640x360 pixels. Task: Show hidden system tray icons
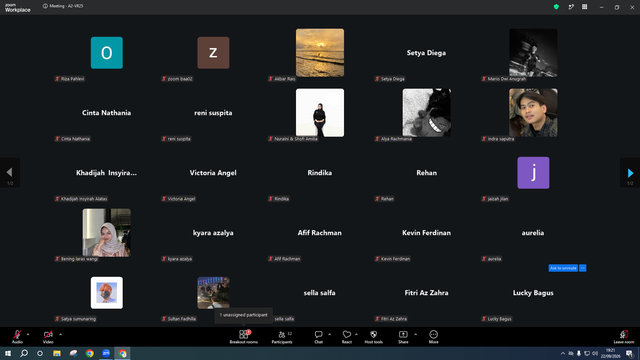click(x=562, y=353)
